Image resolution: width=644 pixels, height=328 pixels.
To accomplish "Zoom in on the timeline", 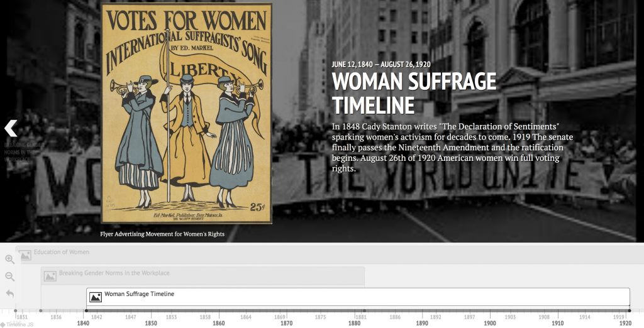I will click(10, 259).
